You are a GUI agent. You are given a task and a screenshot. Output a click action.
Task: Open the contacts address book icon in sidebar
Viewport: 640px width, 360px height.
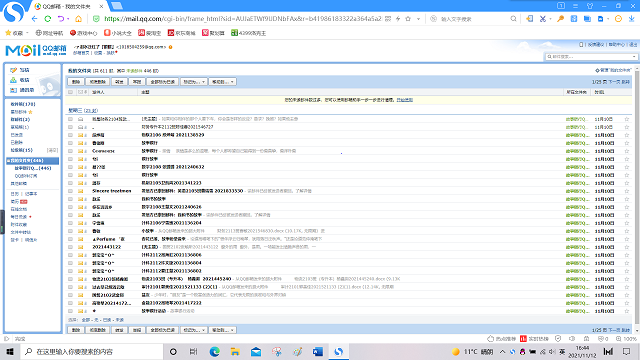(x=13, y=90)
